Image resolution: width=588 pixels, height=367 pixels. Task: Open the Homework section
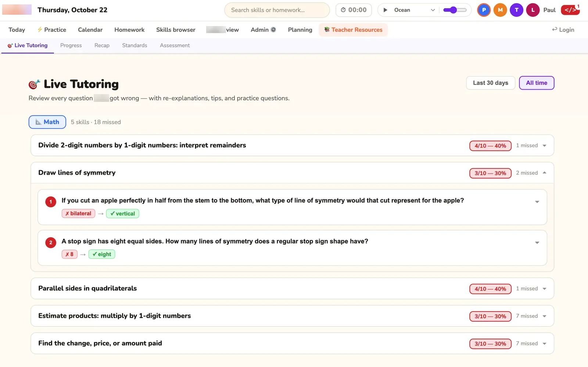129,30
